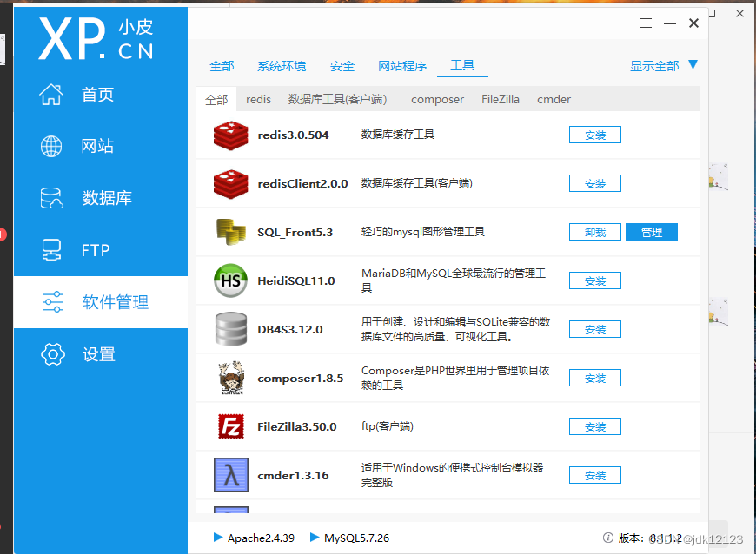Image resolution: width=756 pixels, height=554 pixels.
Task: Click the 版本 version text
Action: (x=650, y=538)
